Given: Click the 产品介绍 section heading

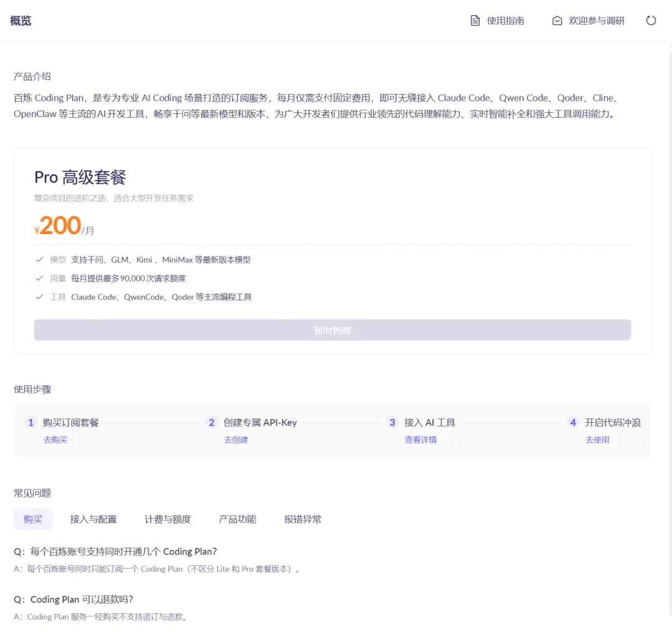Looking at the screenshot, I should coord(32,77).
